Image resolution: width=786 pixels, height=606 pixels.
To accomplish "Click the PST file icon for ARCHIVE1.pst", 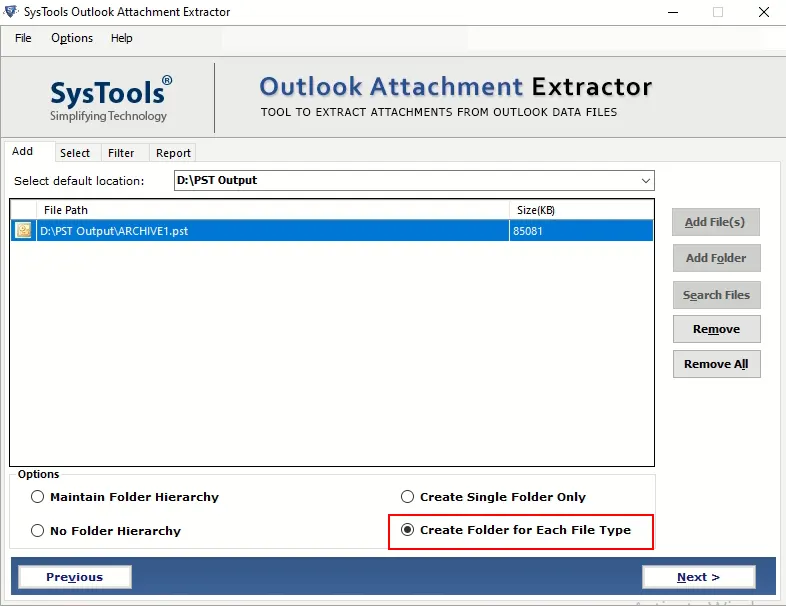I will [x=24, y=231].
